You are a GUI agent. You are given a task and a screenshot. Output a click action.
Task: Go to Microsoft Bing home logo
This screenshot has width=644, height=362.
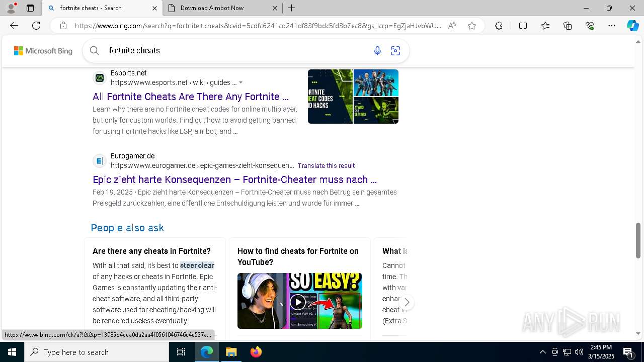click(x=43, y=51)
